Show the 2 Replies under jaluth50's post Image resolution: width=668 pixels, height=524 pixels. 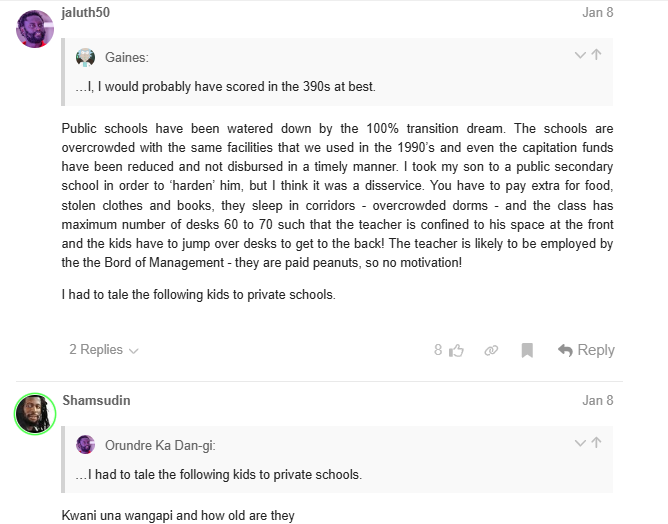tap(103, 350)
